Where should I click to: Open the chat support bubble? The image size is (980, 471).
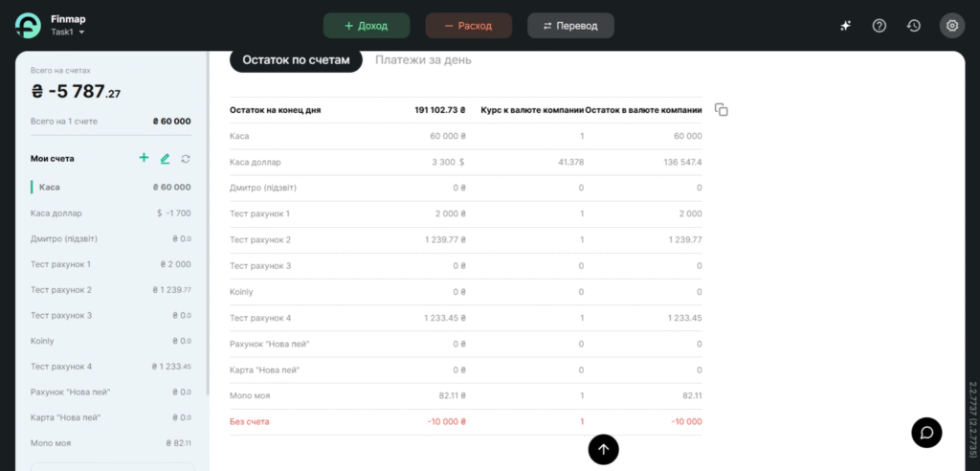(926, 432)
